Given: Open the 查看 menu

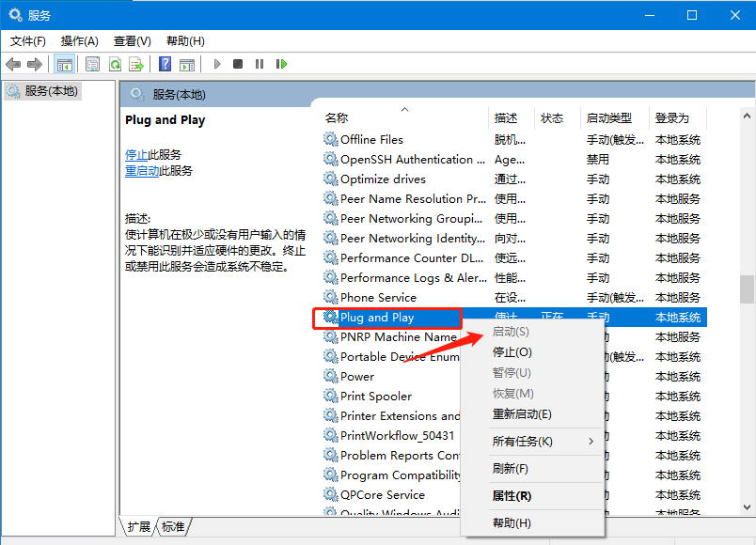Looking at the screenshot, I should coord(131,40).
